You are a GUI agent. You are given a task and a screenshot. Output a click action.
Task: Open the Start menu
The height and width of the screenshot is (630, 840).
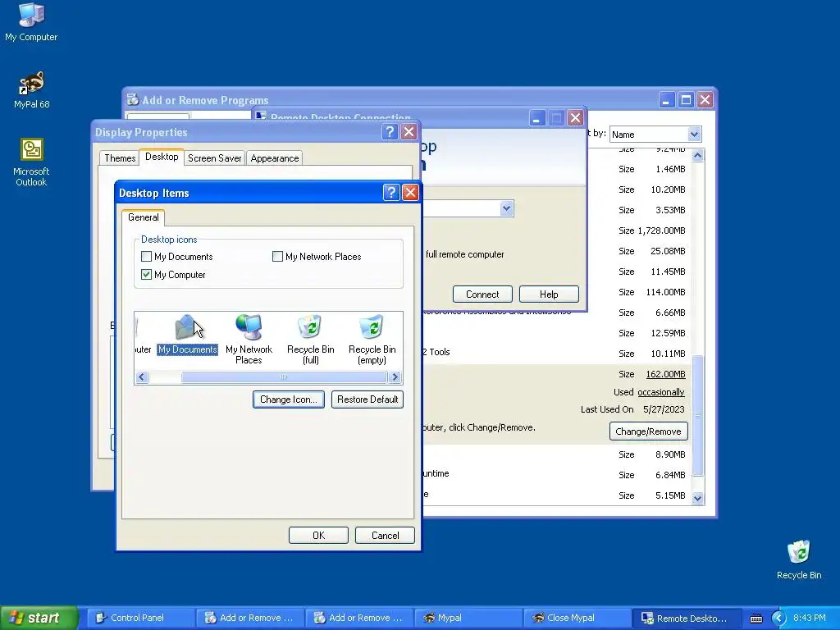point(39,618)
